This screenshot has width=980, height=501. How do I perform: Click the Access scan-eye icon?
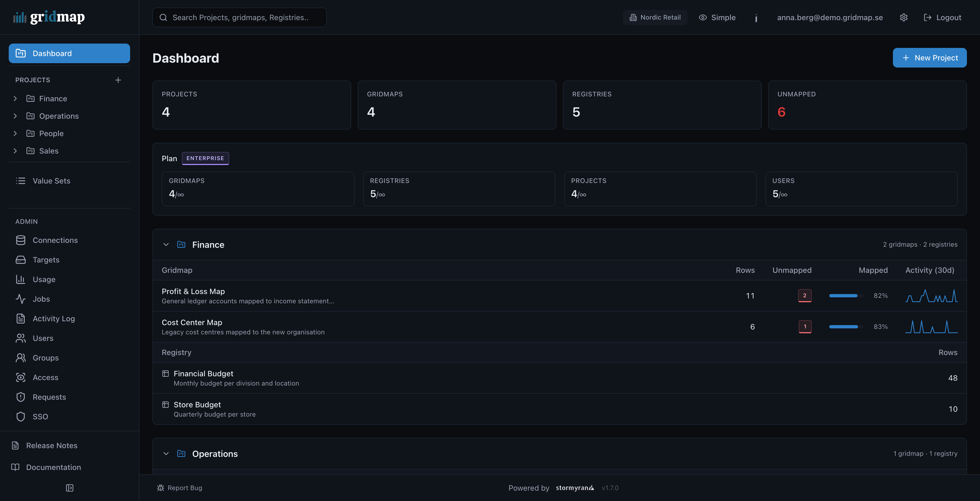click(x=20, y=377)
